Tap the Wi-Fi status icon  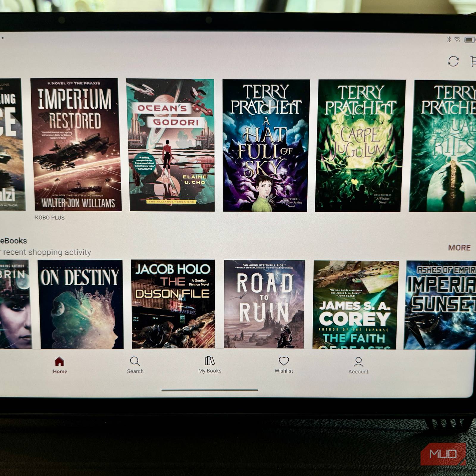coord(457,40)
